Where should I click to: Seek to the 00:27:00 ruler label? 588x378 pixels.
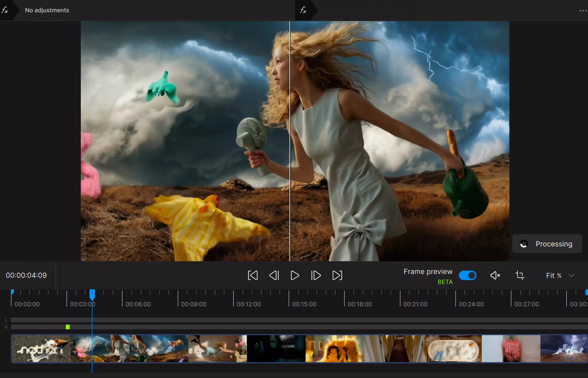coord(527,304)
